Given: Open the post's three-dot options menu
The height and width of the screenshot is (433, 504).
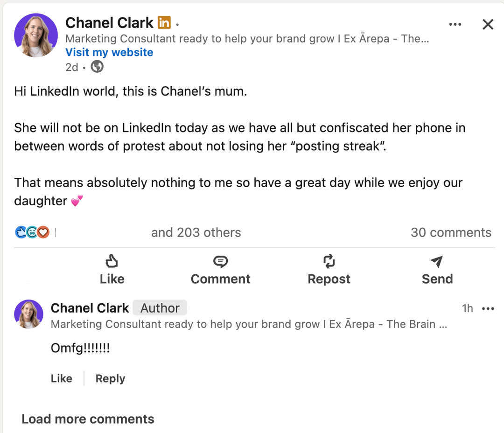Looking at the screenshot, I should (x=455, y=24).
